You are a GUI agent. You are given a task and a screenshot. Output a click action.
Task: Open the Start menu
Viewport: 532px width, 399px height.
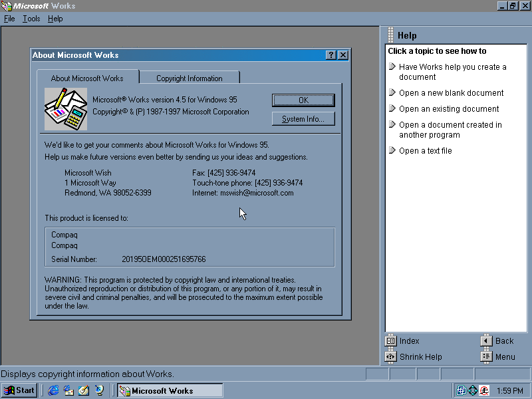pos(19,390)
